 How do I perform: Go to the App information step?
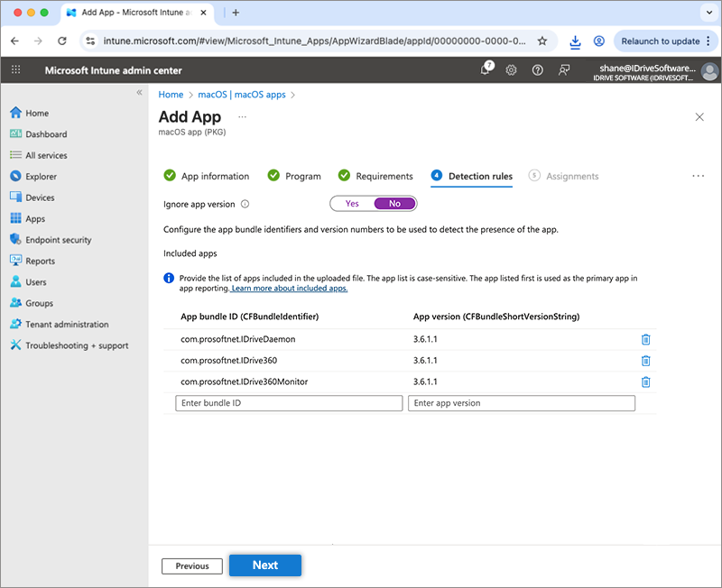(207, 176)
